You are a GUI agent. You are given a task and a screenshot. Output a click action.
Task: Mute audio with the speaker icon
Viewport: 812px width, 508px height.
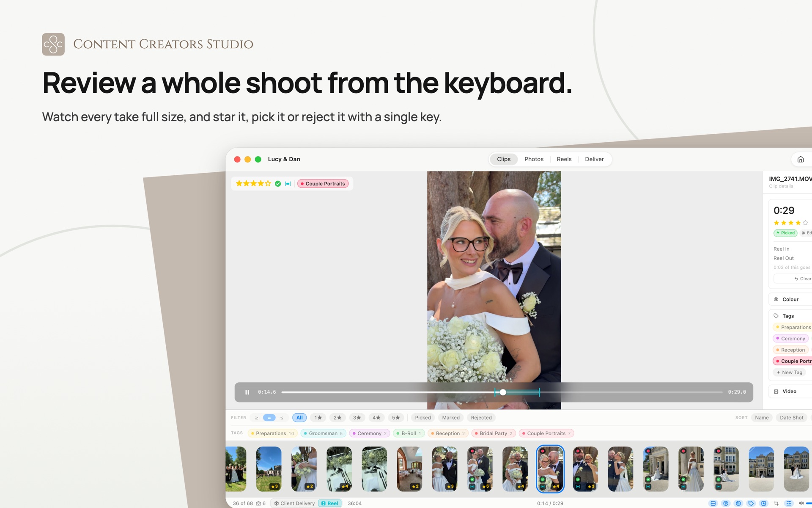click(801, 503)
